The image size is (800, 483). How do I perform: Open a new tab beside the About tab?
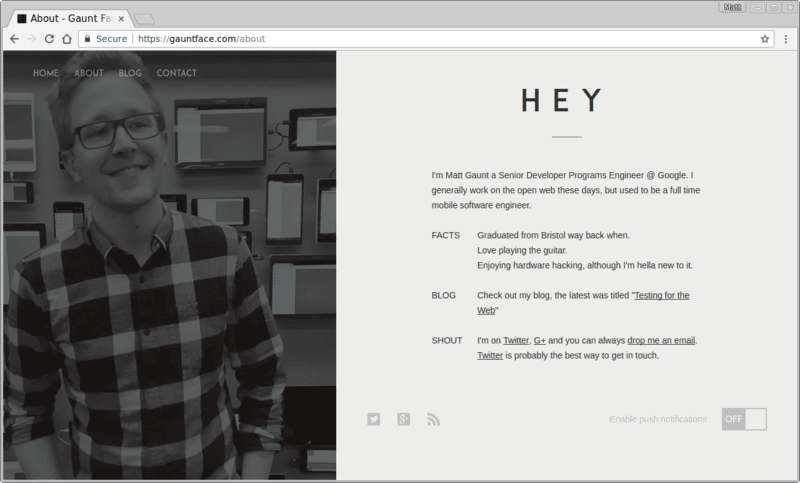pos(144,18)
